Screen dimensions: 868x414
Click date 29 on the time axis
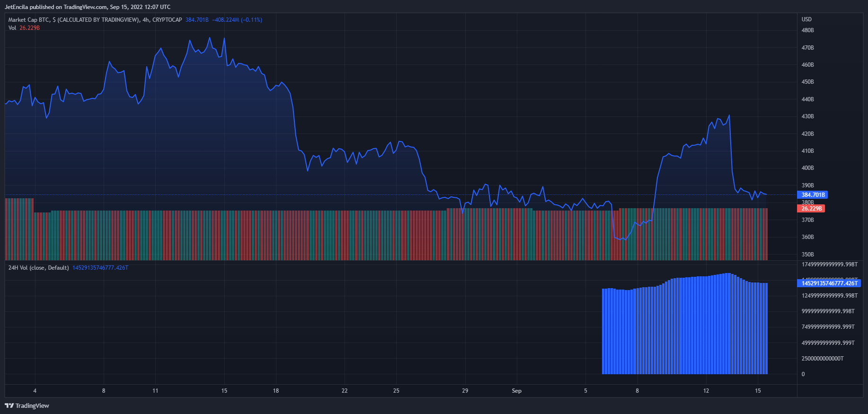465,391
